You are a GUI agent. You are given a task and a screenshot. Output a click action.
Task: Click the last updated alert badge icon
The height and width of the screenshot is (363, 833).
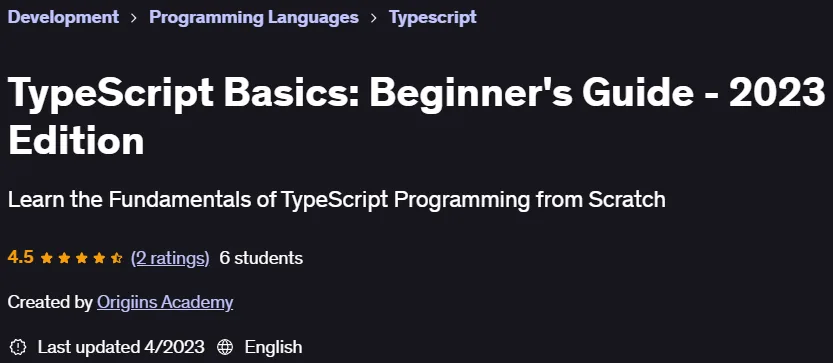coord(18,347)
